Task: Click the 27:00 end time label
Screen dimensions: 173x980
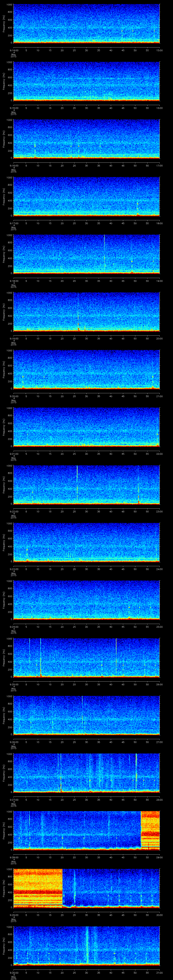Action: click(x=160, y=742)
